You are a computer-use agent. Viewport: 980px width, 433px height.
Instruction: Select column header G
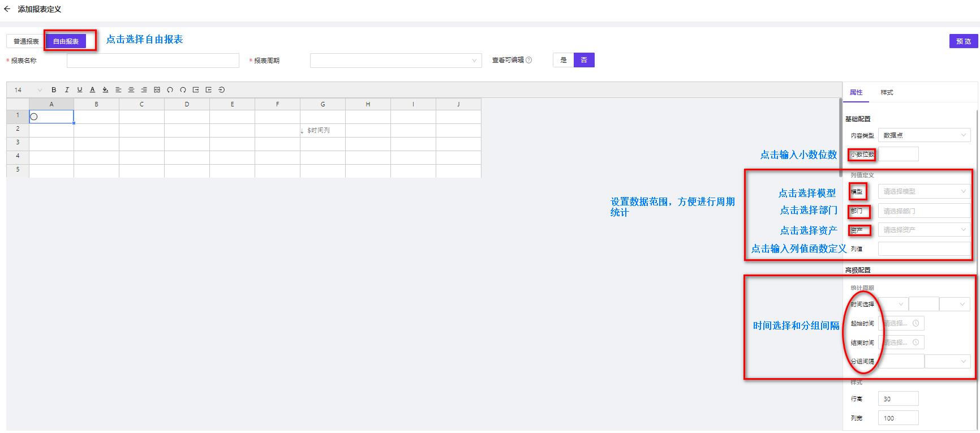(x=323, y=104)
